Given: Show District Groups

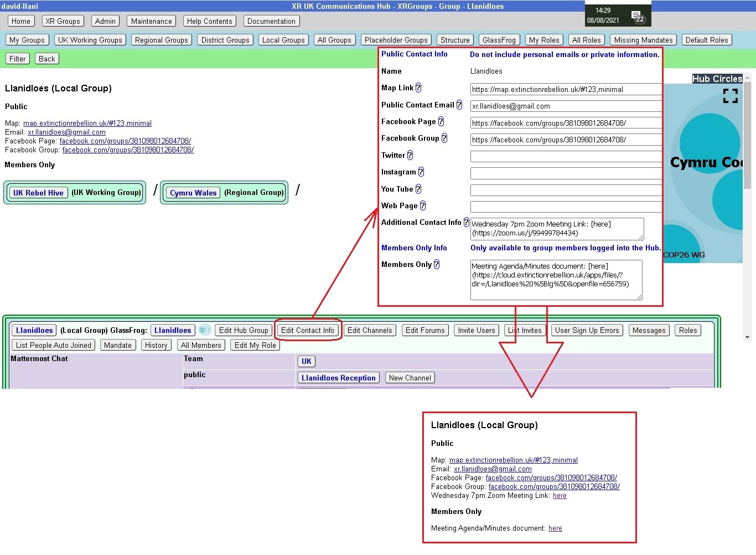Looking at the screenshot, I should point(225,40).
